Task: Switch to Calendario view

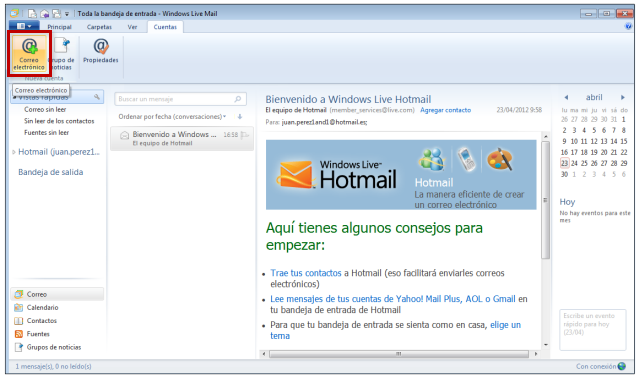Action: [42, 307]
